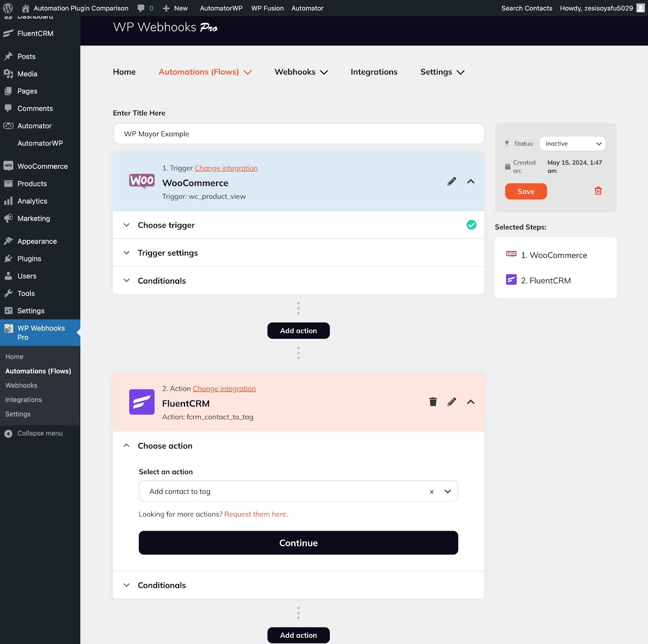Go to Home nav tab

(124, 72)
